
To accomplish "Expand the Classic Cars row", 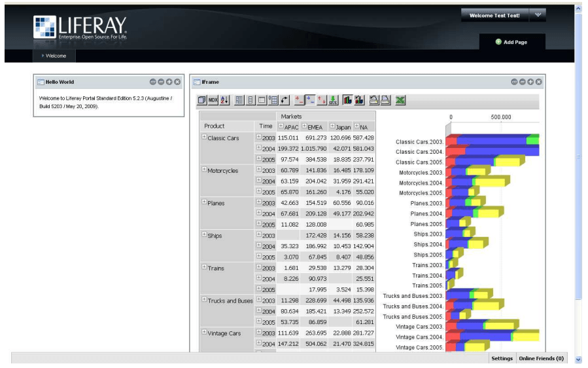I will (204, 138).
